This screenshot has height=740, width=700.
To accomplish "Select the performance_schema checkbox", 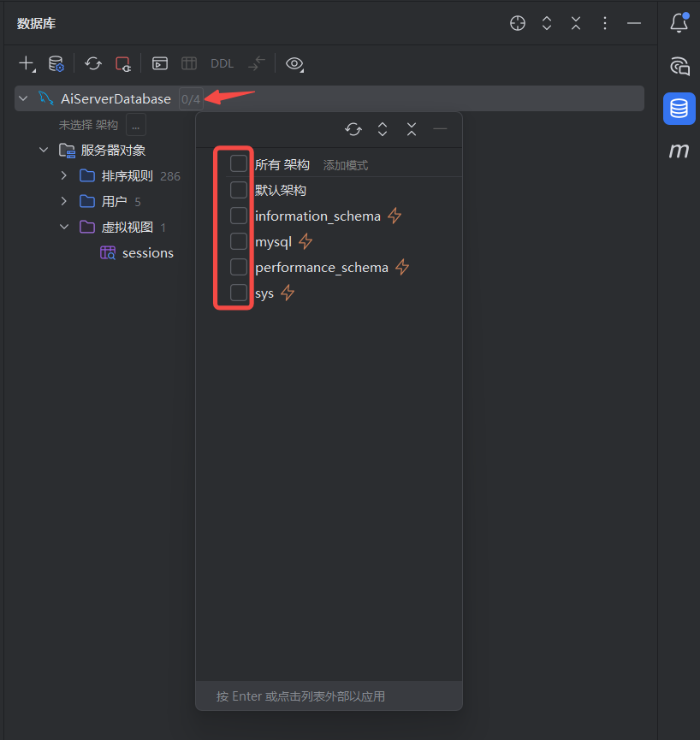I will (x=239, y=267).
